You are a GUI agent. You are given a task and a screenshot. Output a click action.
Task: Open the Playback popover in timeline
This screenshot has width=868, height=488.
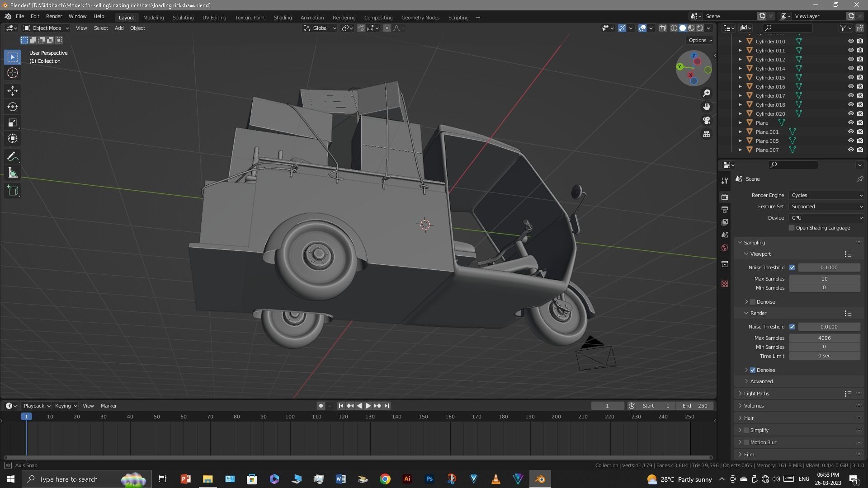point(37,406)
